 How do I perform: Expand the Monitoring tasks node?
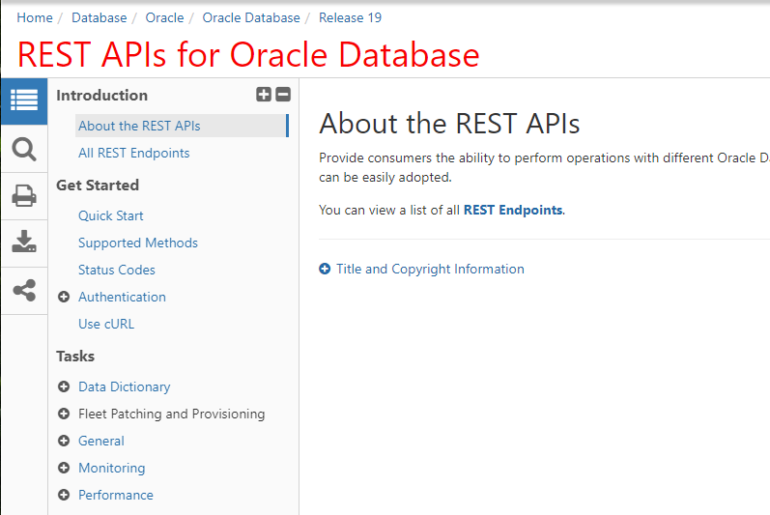tap(63, 468)
